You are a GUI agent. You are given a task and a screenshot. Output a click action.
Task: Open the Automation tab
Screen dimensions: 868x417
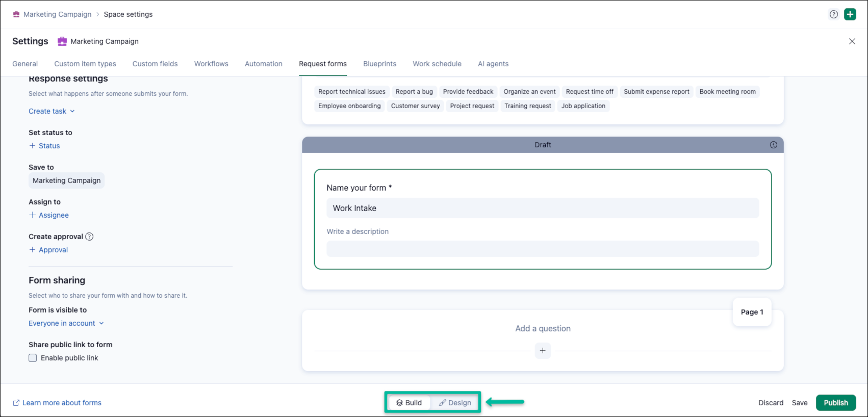(264, 64)
